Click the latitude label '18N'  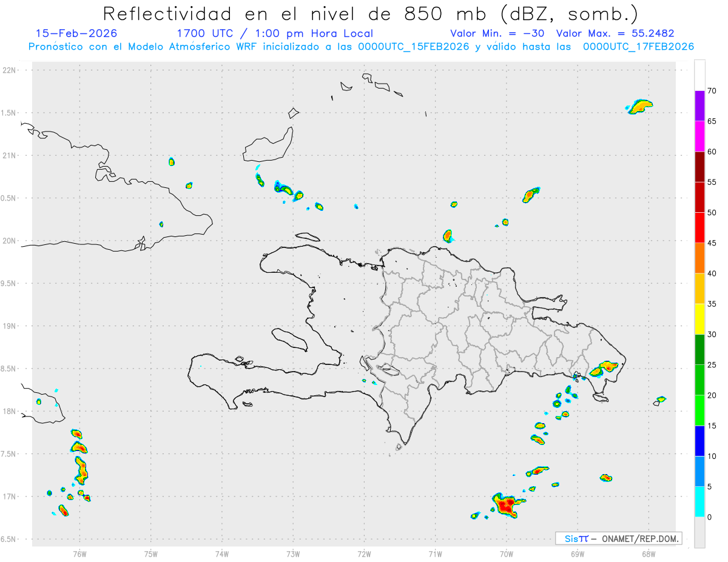coord(10,412)
